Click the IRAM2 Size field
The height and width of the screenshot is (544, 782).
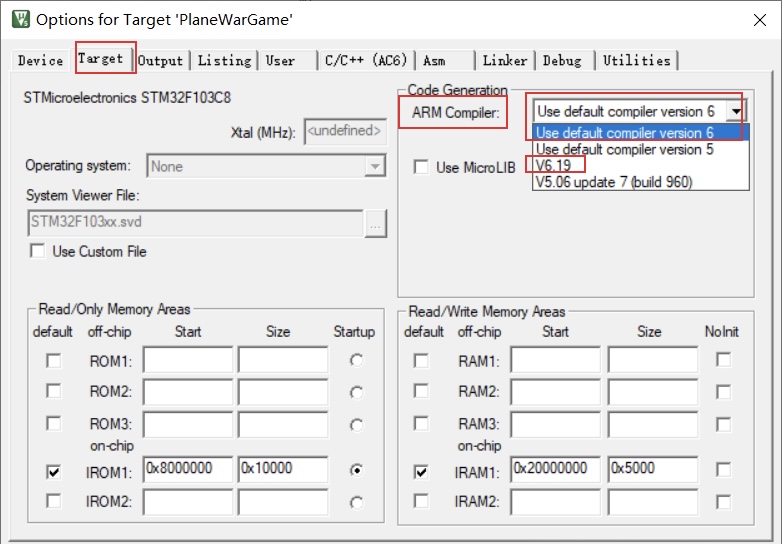pos(653,502)
